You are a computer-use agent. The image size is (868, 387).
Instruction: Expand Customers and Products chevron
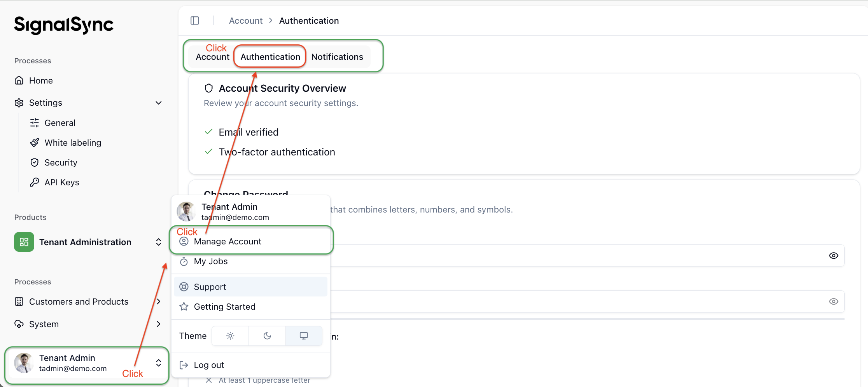click(159, 302)
